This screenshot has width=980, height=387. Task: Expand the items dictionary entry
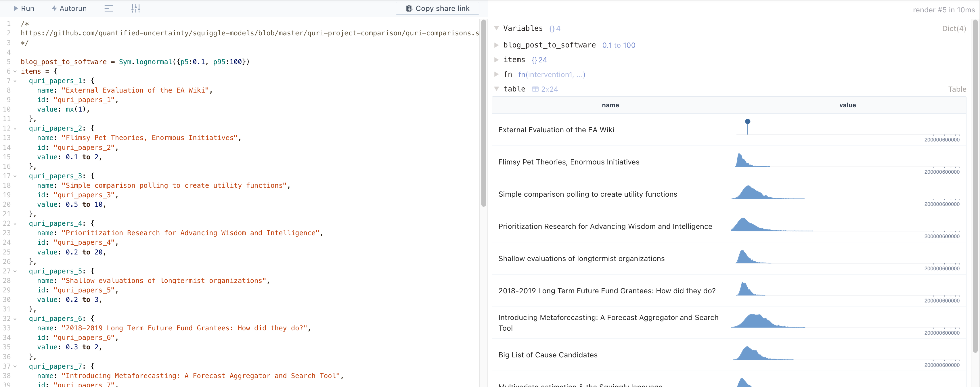tap(496, 60)
